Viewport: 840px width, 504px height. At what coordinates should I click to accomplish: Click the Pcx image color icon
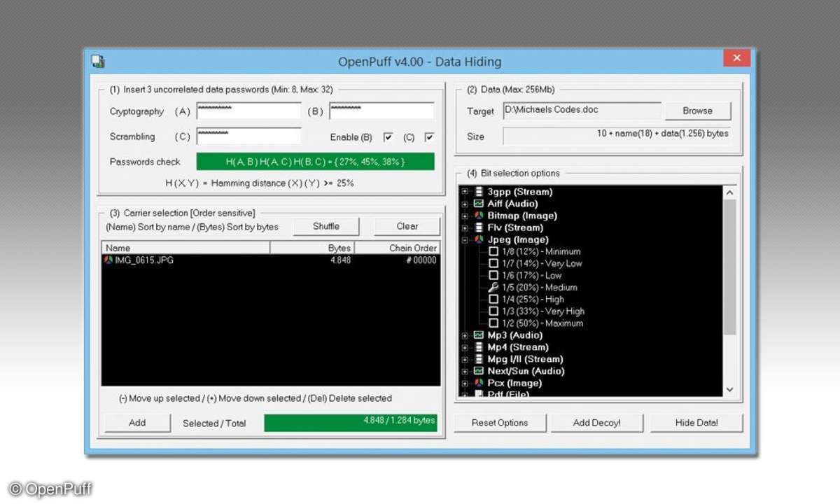(479, 383)
